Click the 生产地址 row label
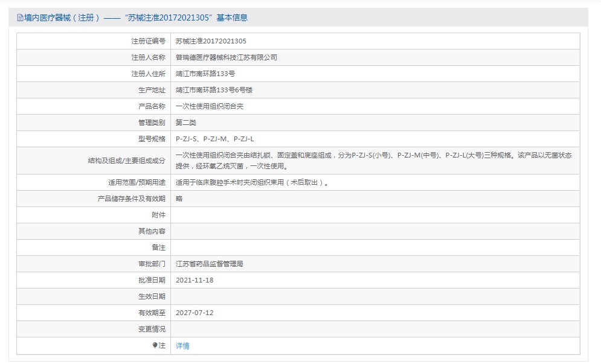Screen dimensions: 601x364 tap(152, 90)
